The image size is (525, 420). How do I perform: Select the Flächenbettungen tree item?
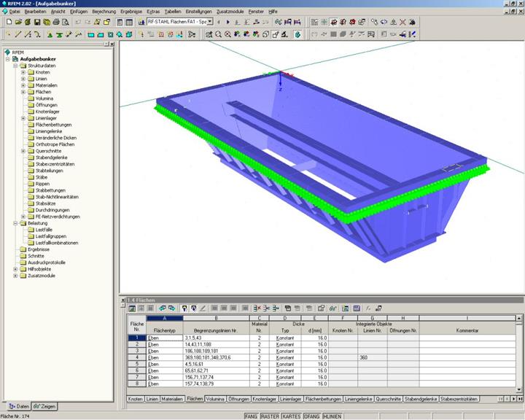[53, 125]
